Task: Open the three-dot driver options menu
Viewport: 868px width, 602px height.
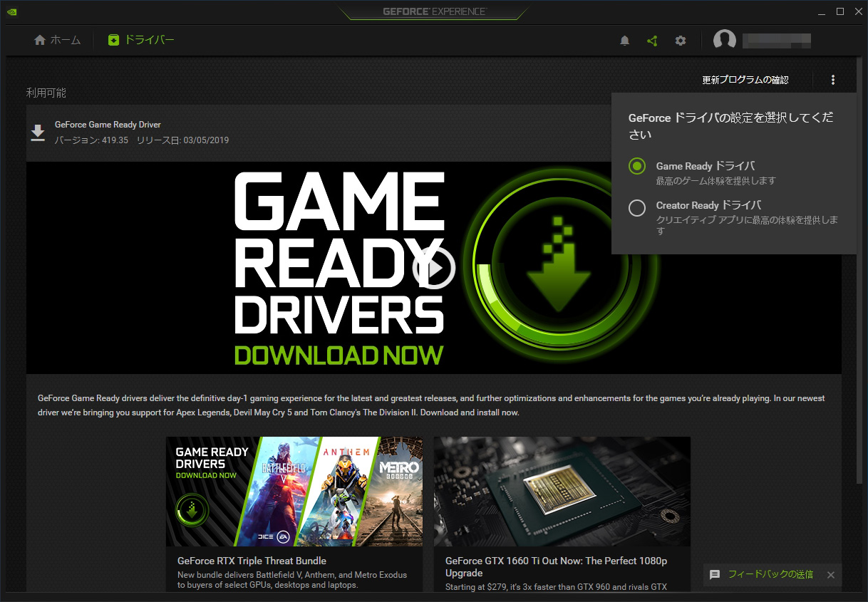Action: point(833,80)
